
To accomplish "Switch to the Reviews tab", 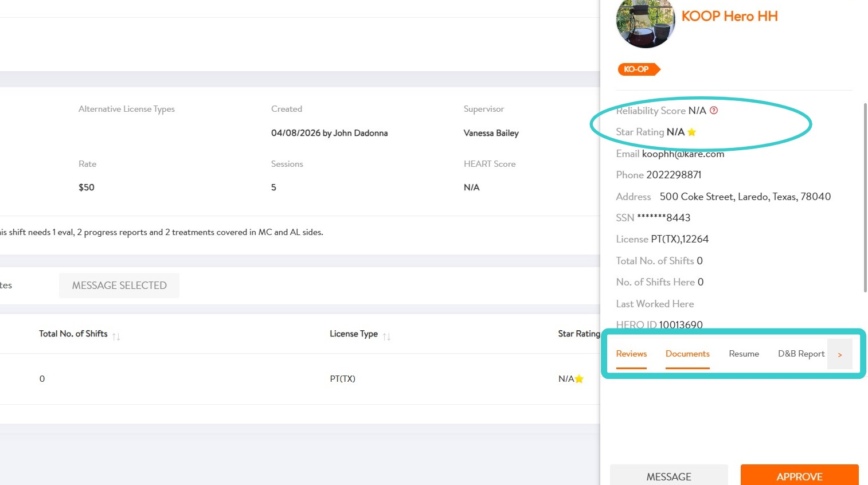I will coord(631,354).
